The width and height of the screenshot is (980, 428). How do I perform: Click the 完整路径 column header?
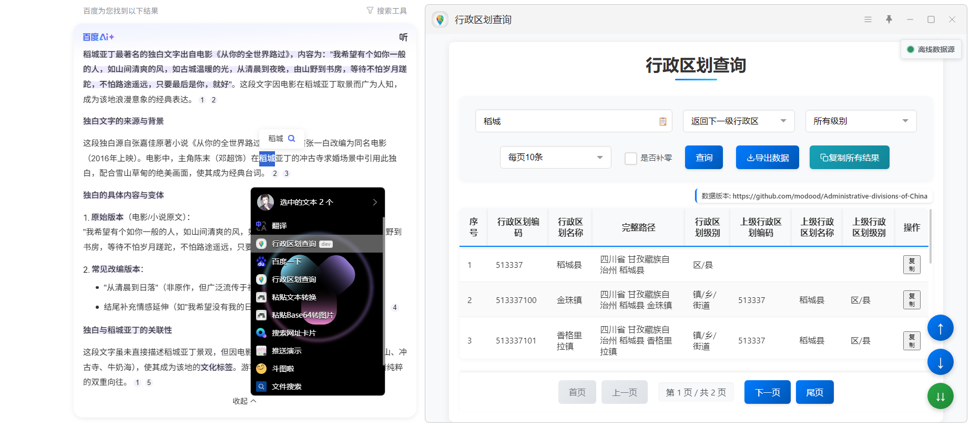pyautogui.click(x=639, y=227)
